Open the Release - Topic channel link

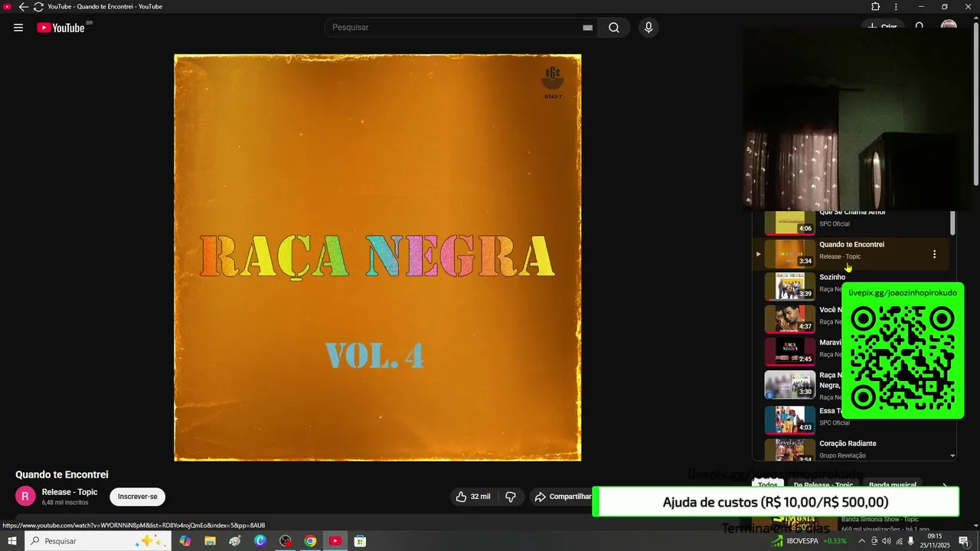[70, 492]
